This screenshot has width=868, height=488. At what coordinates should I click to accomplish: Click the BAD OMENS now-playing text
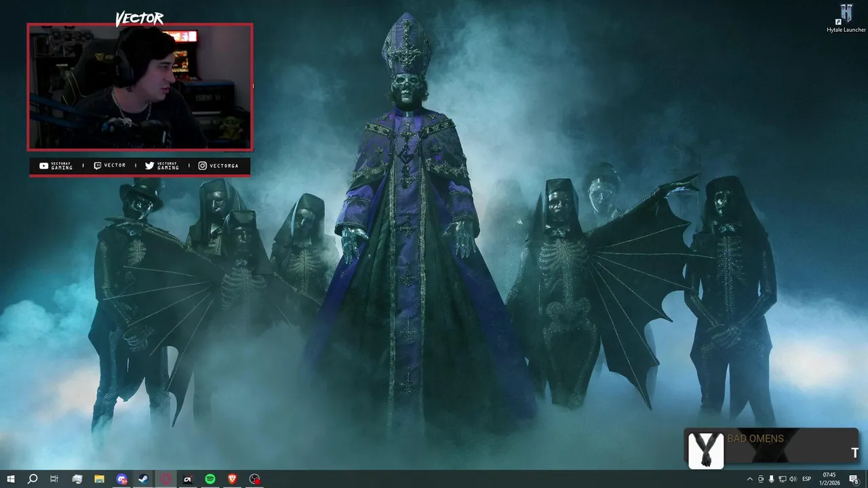point(755,439)
